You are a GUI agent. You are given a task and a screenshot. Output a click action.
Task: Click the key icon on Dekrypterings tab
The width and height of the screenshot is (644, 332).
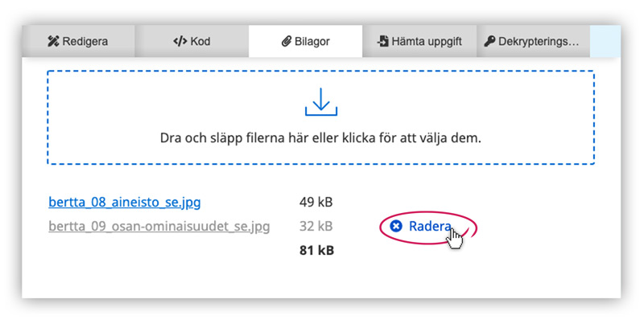(x=489, y=41)
